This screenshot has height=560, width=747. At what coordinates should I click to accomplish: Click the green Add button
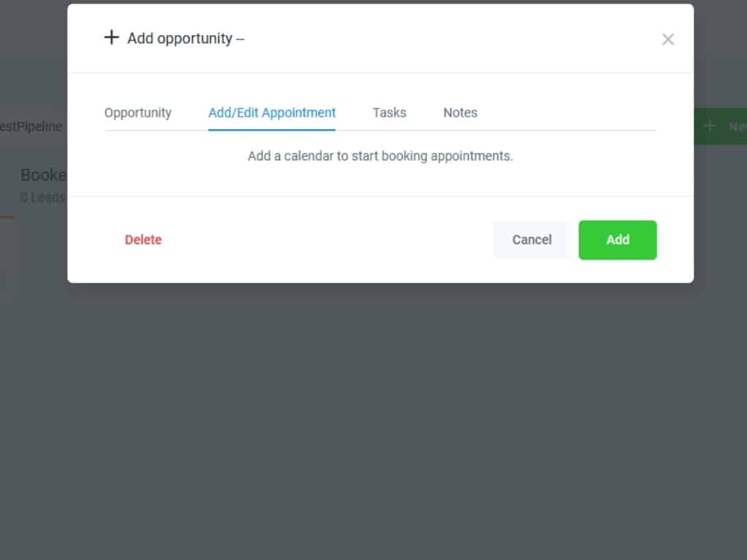[x=618, y=240]
